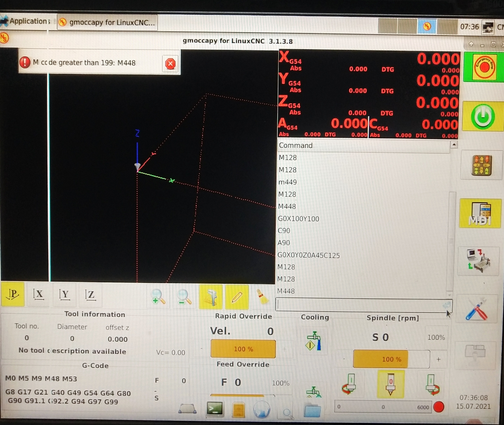
Task: Launch the web browser globe icon
Action: point(262,409)
